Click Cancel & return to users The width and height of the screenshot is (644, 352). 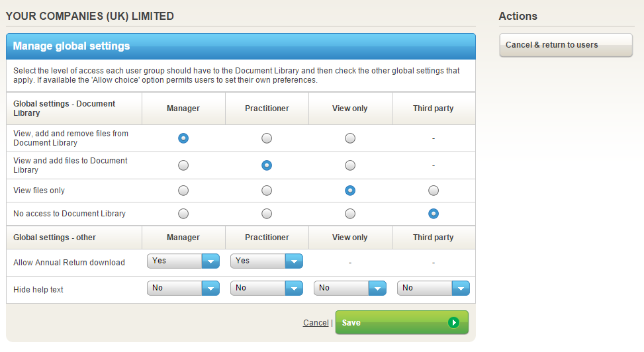click(x=566, y=45)
